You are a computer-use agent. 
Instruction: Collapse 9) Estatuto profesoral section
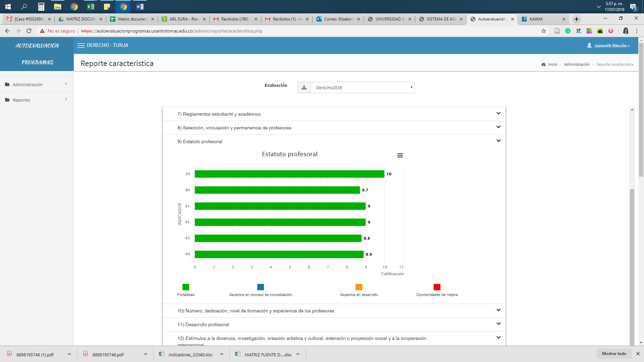[334, 141]
